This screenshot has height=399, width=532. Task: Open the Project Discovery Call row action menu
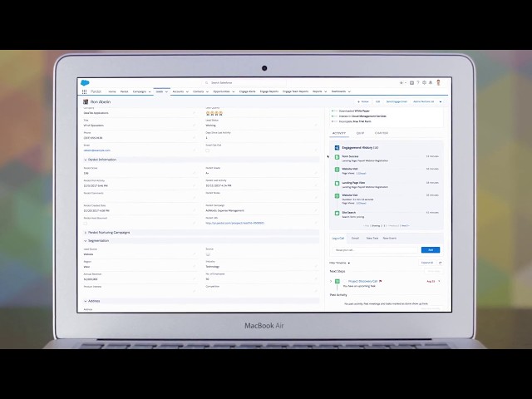[x=440, y=281]
